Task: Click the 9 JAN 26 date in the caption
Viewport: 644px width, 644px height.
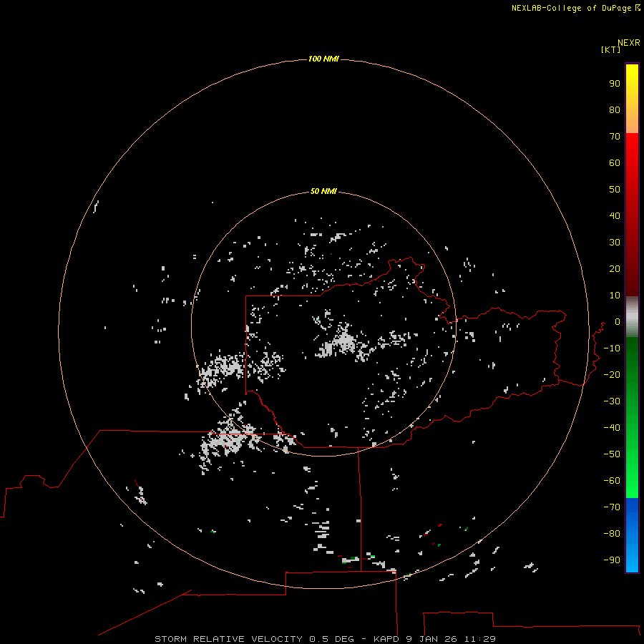Action: [431, 639]
